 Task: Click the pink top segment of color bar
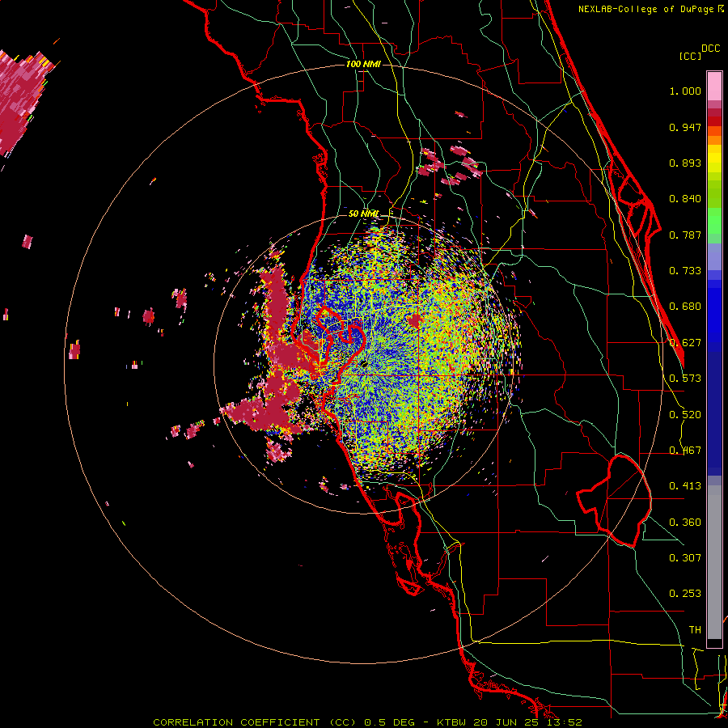pyautogui.click(x=714, y=86)
